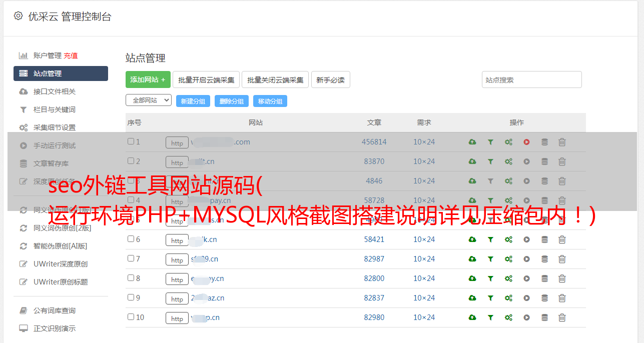Click the database icon in row 10
Screen dimensions: 644x343
click(x=544, y=317)
